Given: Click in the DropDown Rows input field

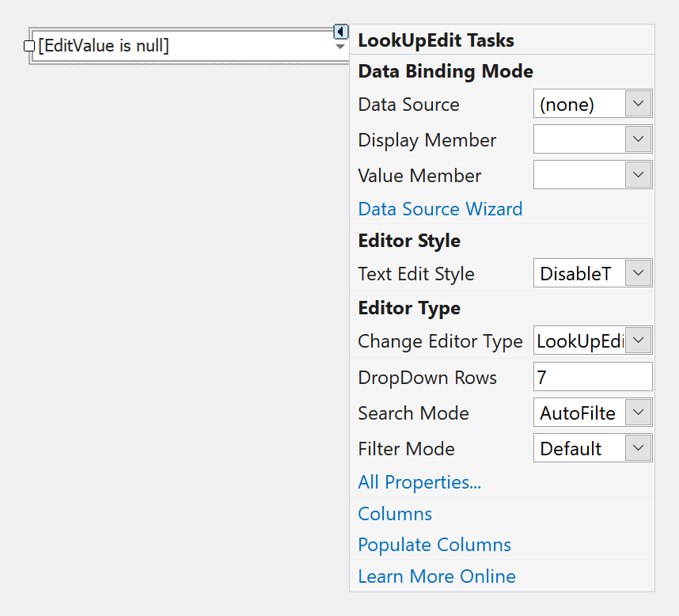Looking at the screenshot, I should 592,377.
